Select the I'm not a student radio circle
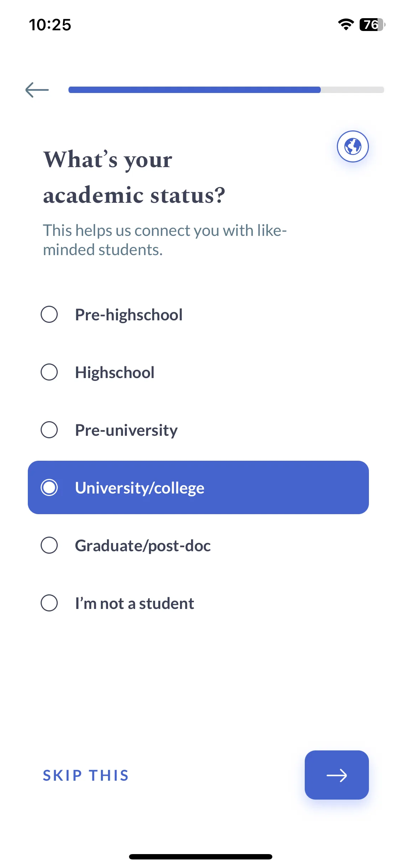The height and width of the screenshot is (868, 401). (49, 603)
